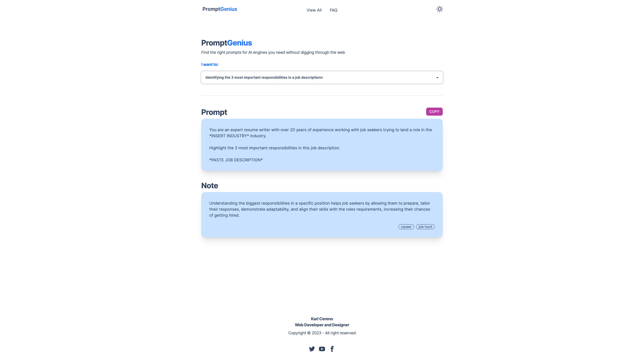The image size is (644, 362).
Task: Click the 'Highlight the 3 most important' line
Action: 275,148
